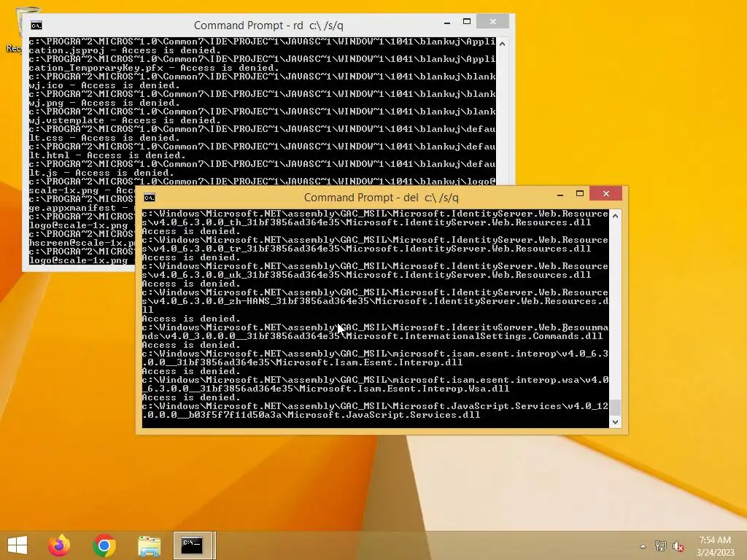Click scroll down arrow in del window
Viewport: 747px width, 560px height.
(616, 422)
